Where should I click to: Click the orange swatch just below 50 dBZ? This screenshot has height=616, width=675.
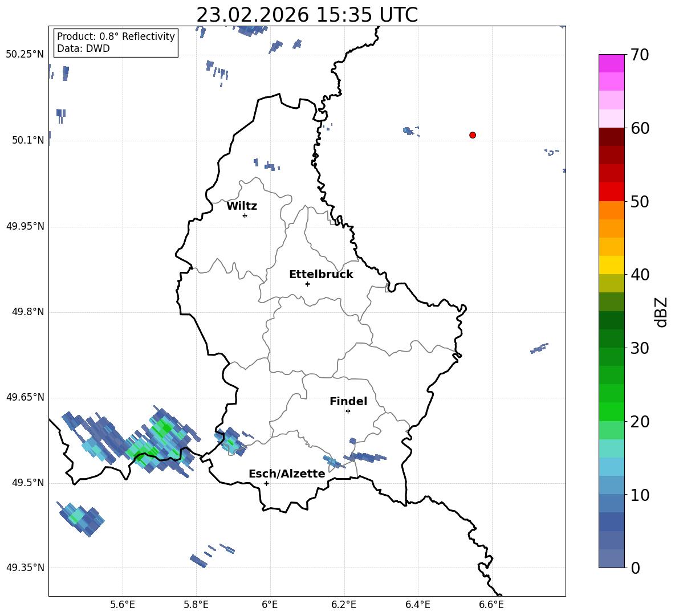tap(611, 210)
